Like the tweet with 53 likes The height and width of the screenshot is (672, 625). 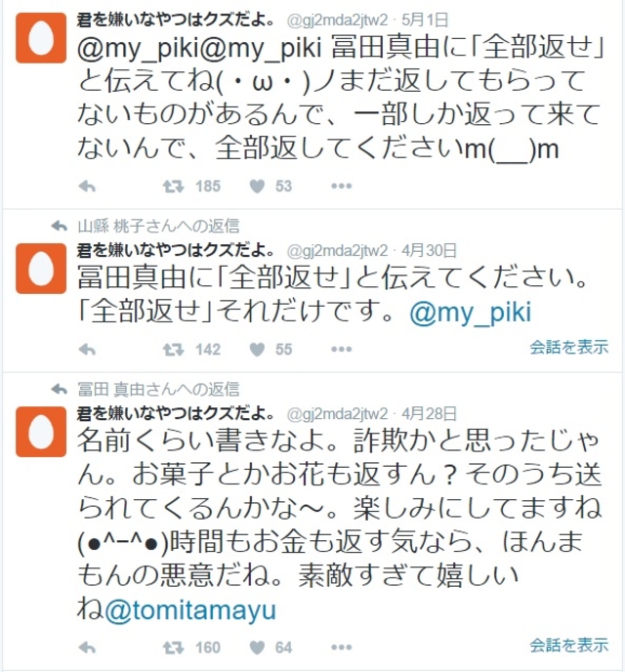257,187
